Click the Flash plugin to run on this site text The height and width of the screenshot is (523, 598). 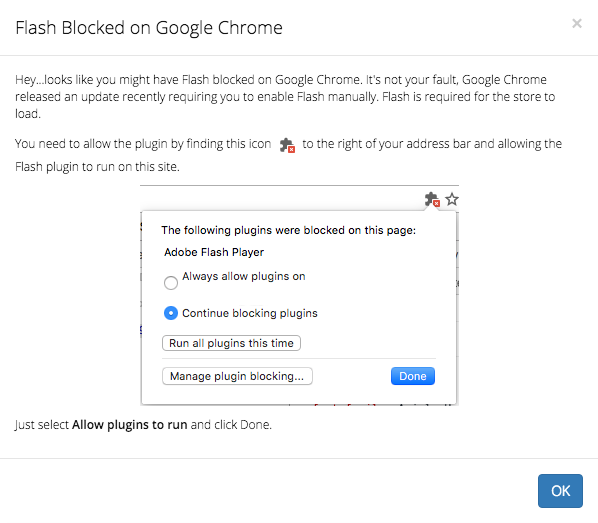coord(97,167)
